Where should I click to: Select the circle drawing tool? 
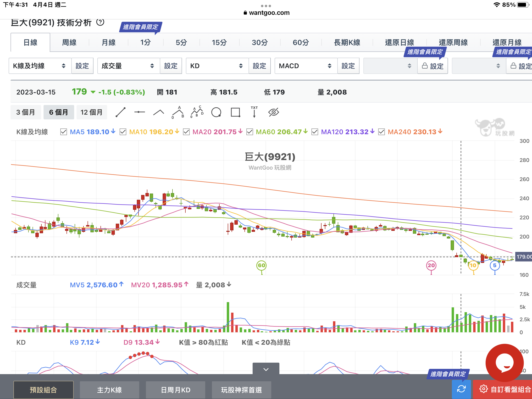(216, 112)
